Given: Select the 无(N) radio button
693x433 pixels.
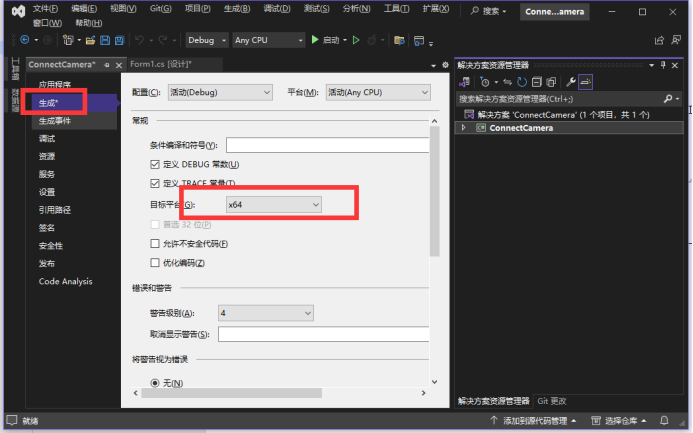Looking at the screenshot, I should pyautogui.click(x=155, y=383).
